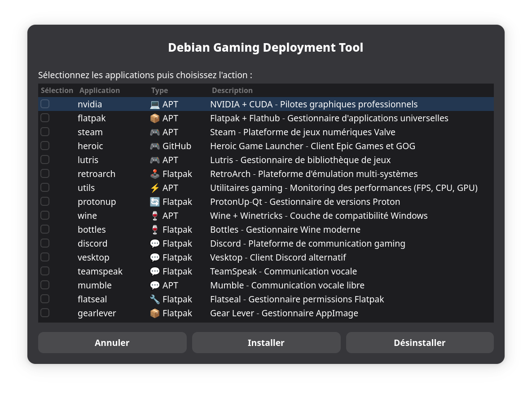Click the joystick icon next to retroarch

click(x=154, y=174)
